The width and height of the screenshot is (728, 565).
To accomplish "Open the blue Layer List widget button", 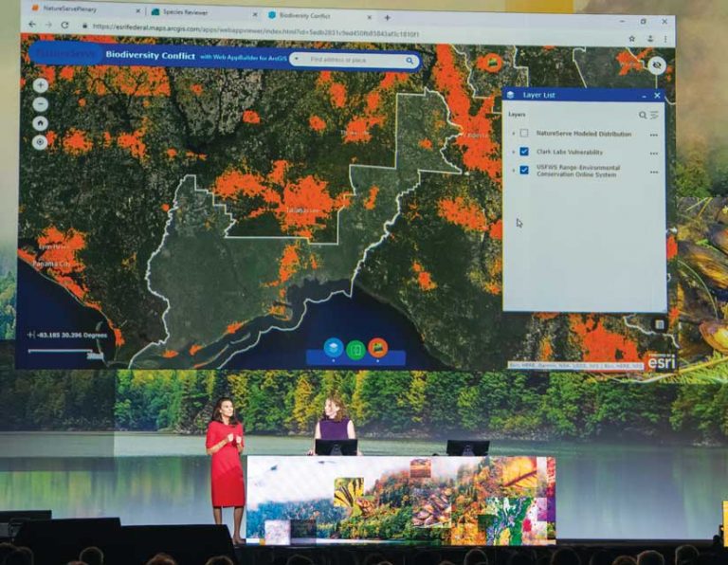I will (x=333, y=347).
